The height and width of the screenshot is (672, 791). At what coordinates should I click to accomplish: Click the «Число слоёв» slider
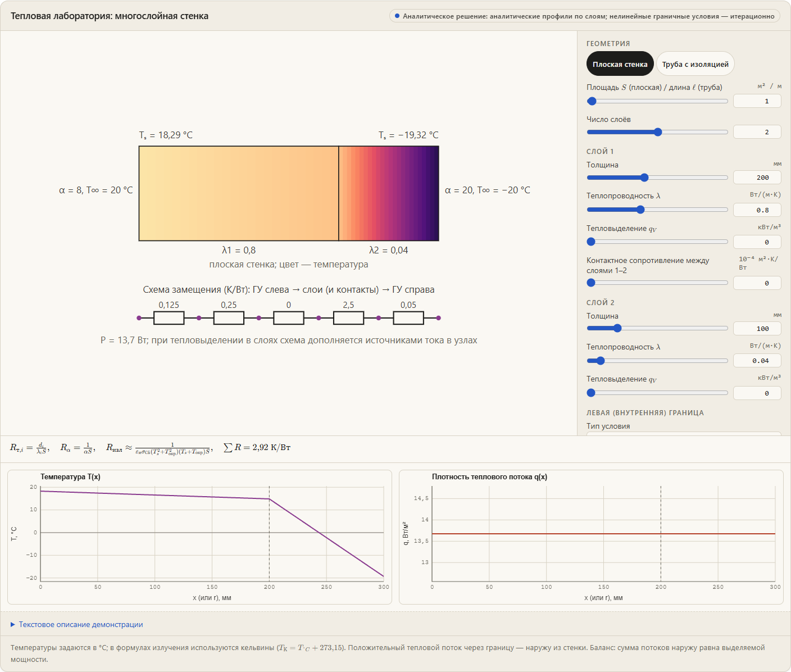click(x=657, y=132)
